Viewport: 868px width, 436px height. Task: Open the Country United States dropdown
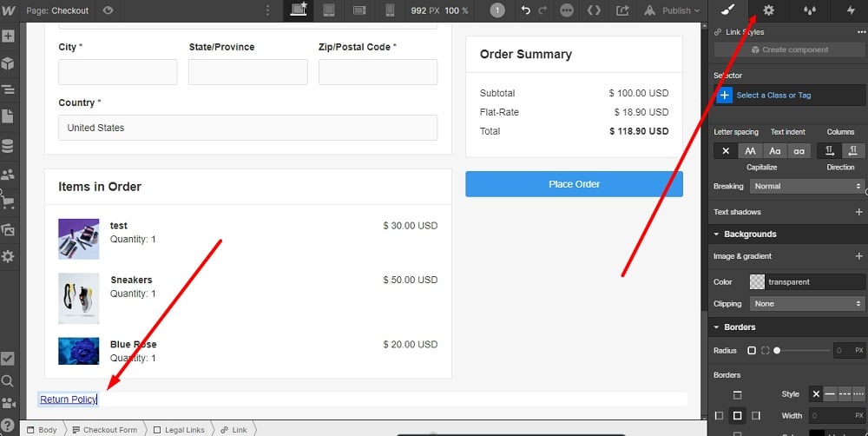point(248,128)
